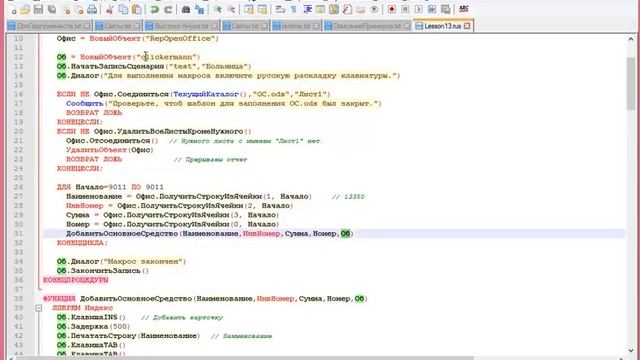Viewport: 640px width, 360px height.
Task: Save the recorded macro icon
Action: click(446, 9)
